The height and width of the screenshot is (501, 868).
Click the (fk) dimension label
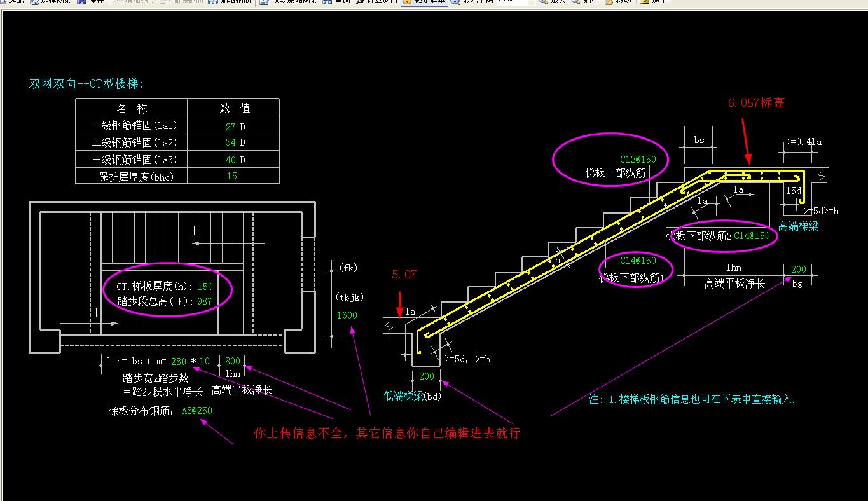(x=348, y=268)
